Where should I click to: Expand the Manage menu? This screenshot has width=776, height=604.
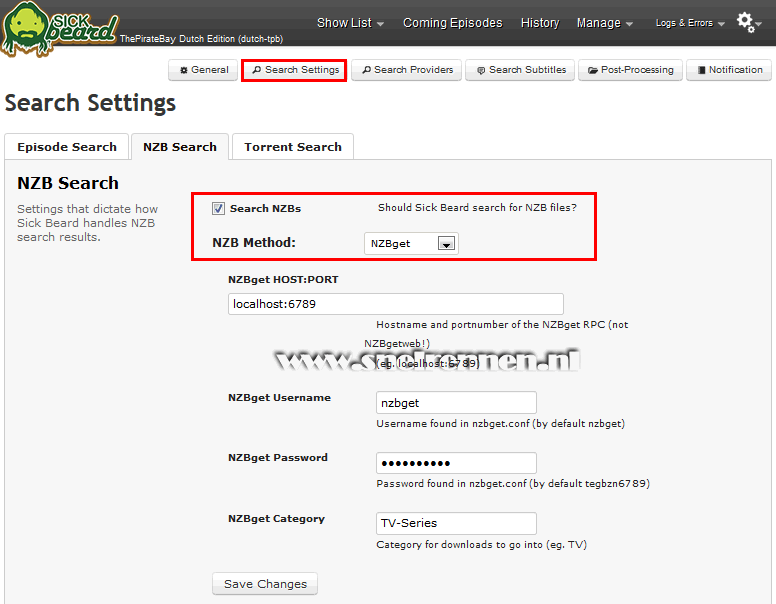point(604,23)
